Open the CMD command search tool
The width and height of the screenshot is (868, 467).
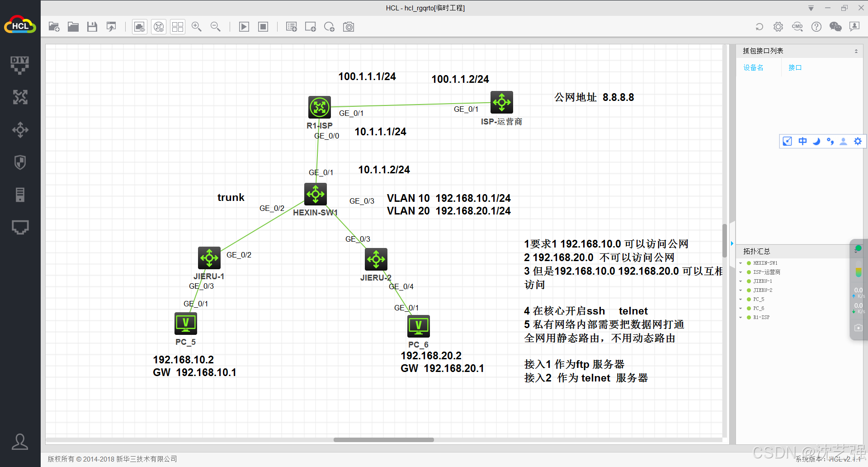coord(797,27)
